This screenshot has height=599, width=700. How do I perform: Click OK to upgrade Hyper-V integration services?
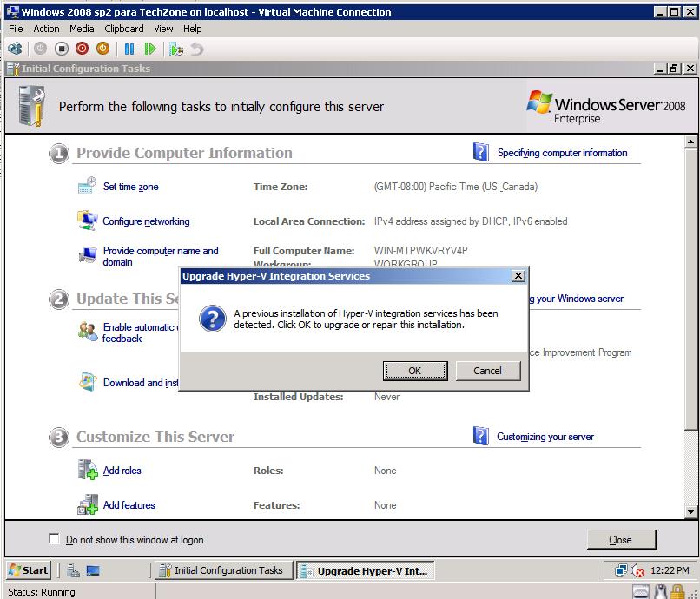tap(415, 370)
